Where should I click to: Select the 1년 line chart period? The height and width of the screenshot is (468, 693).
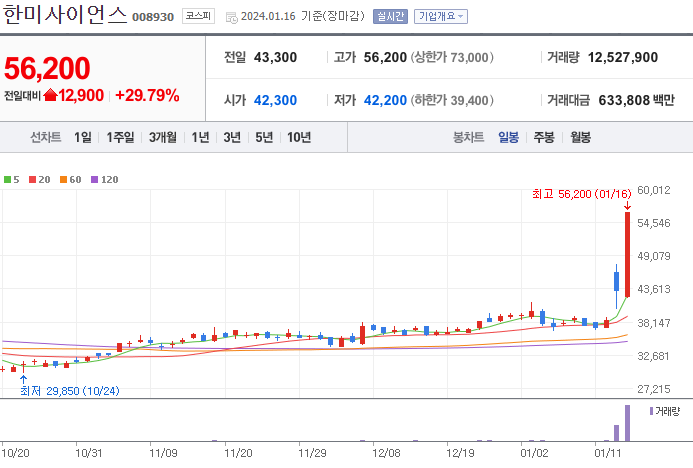(200, 137)
